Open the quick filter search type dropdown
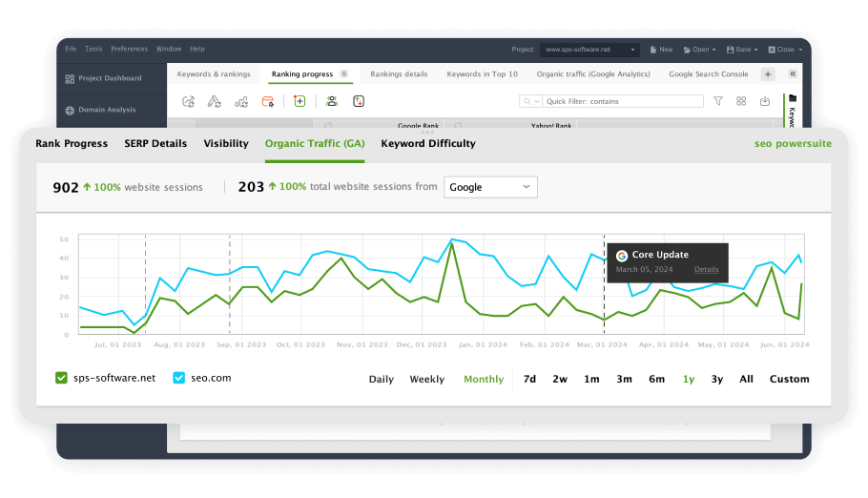868x498 pixels. 531,101
